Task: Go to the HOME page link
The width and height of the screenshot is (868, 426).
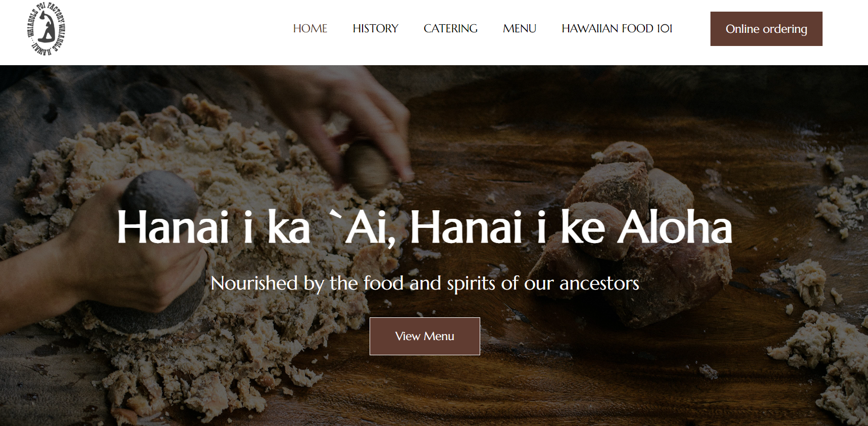Action: 310,29
